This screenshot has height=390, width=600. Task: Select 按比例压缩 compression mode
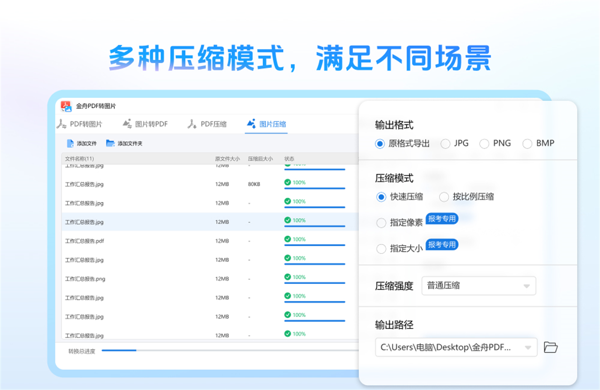pos(466,197)
